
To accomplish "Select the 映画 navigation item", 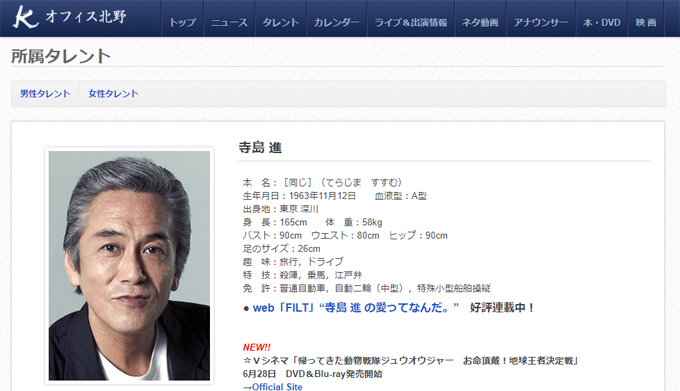I will pyautogui.click(x=646, y=23).
